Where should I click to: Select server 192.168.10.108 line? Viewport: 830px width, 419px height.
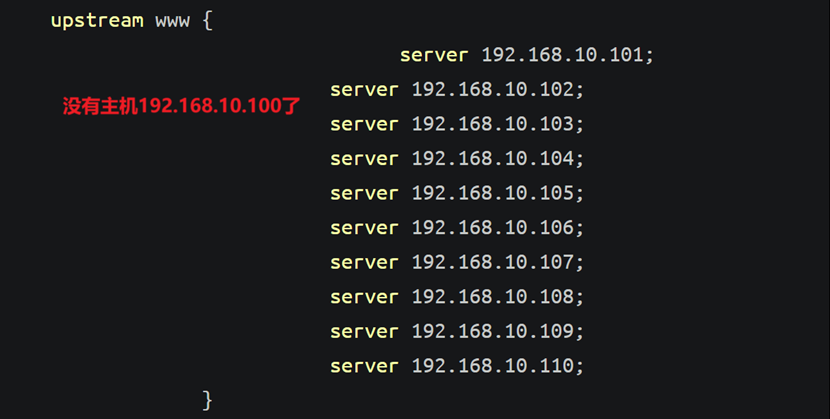tap(457, 297)
